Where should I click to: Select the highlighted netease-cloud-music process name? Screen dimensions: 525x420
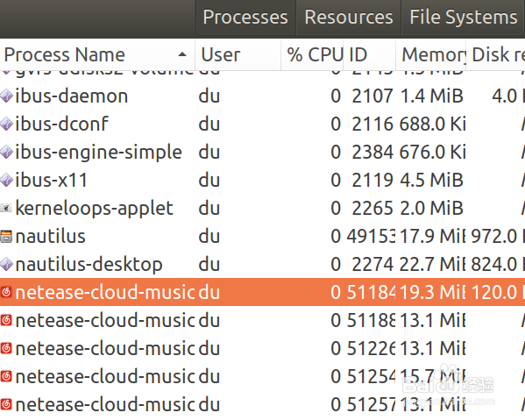[x=105, y=292]
